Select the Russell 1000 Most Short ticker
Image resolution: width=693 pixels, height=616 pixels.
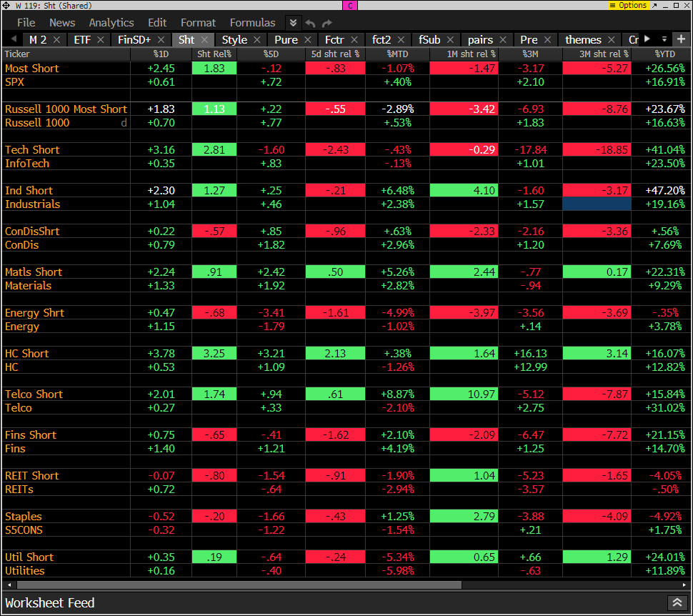tap(66, 109)
